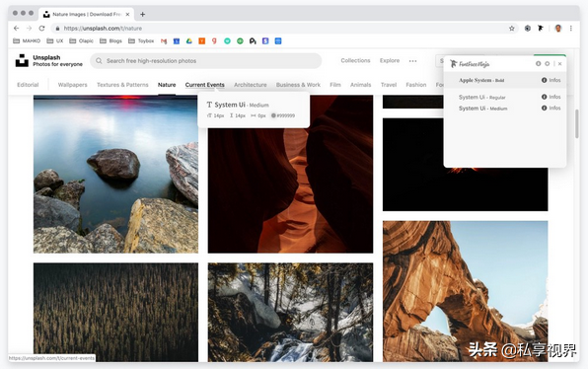
Task: Select the Current Events tab
Action: coord(205,85)
